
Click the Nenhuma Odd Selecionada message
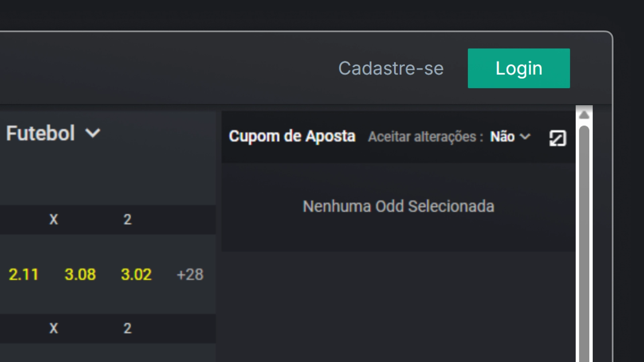pos(398,206)
